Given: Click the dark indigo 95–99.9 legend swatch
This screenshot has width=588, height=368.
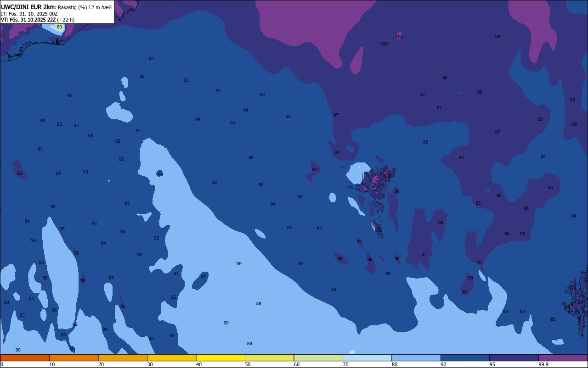Looking at the screenshot, I should pos(514,357).
